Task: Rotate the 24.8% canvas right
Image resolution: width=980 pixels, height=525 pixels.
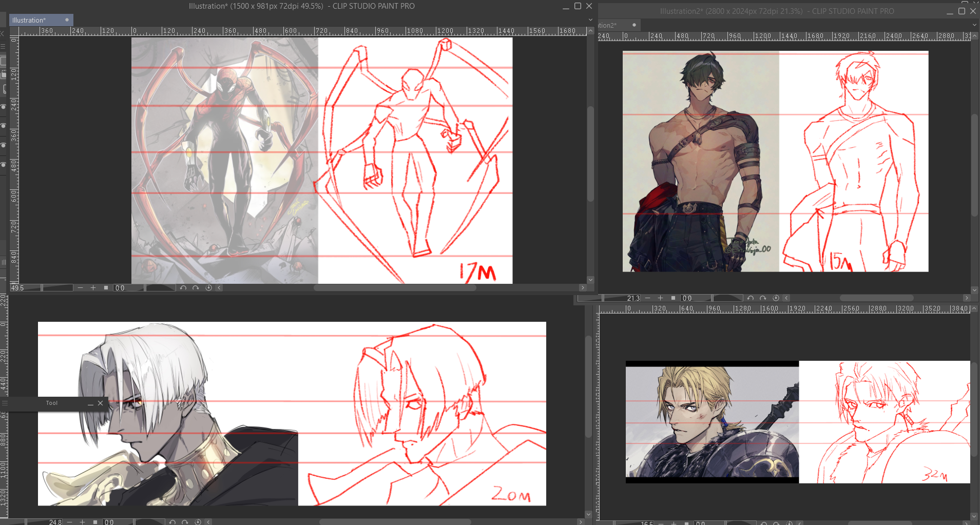Action: pos(185,522)
